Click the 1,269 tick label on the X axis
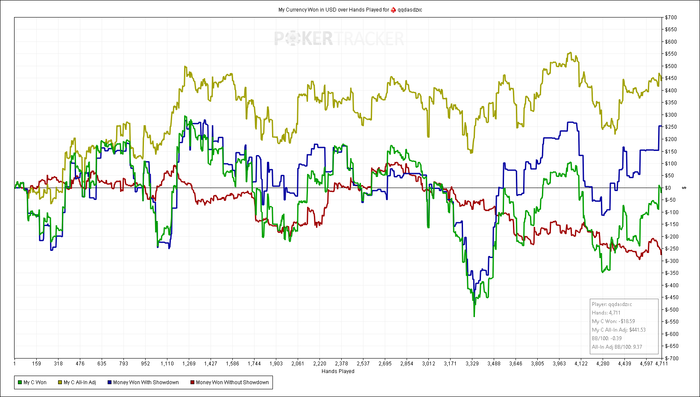This screenshot has height=397, width=700. coord(189,364)
